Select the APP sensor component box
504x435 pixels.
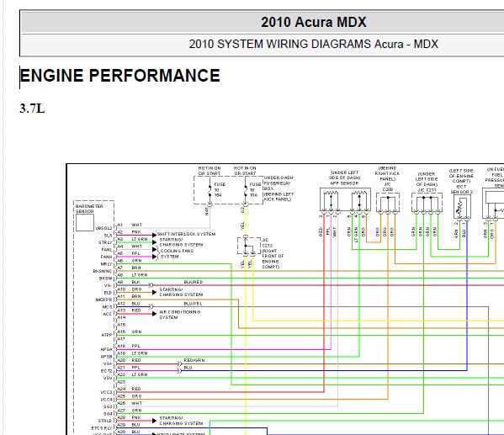[x=345, y=199]
